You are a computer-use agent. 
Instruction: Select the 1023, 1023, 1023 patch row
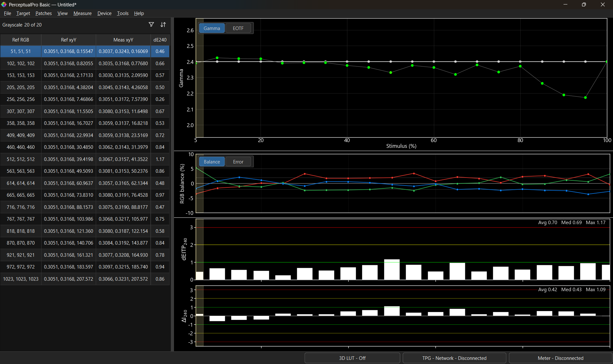[x=85, y=279]
